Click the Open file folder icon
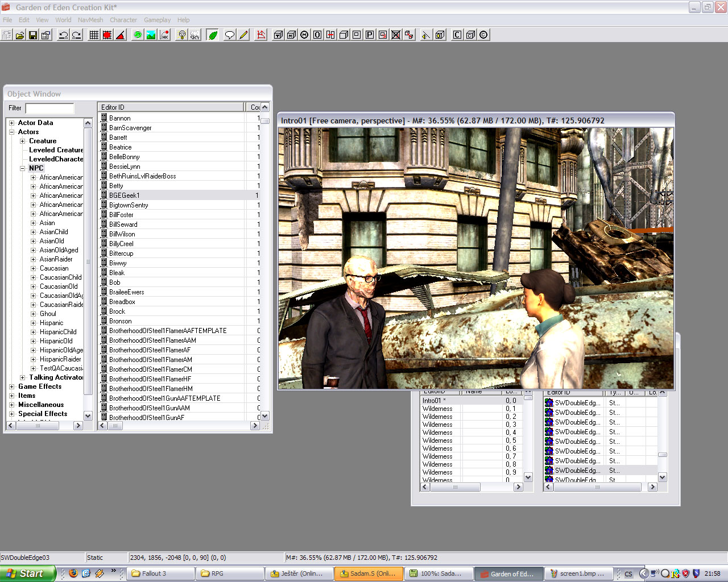 tap(20, 35)
